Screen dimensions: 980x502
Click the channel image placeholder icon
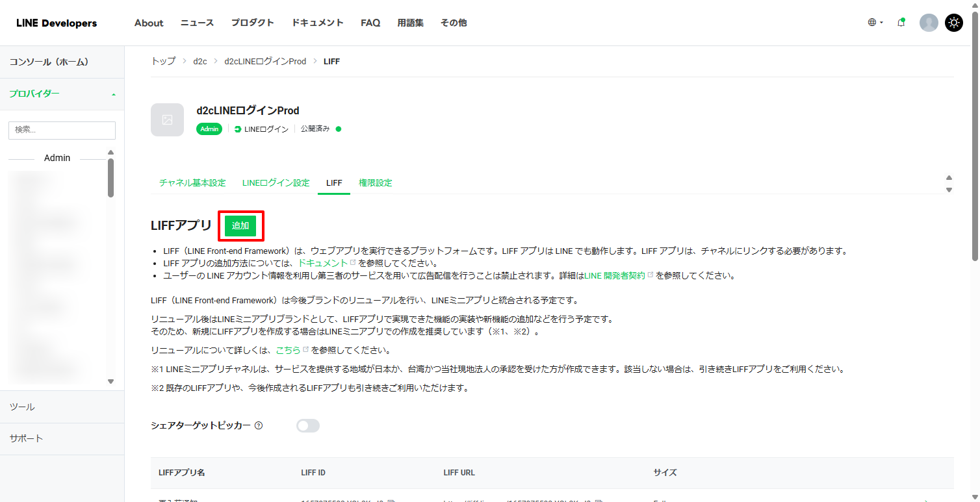(168, 119)
